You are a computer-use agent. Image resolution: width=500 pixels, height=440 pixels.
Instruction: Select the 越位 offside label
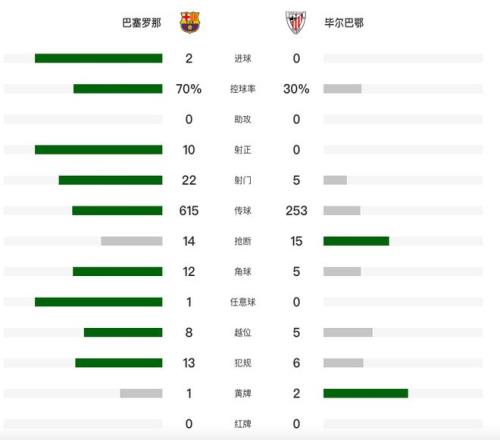click(x=243, y=333)
